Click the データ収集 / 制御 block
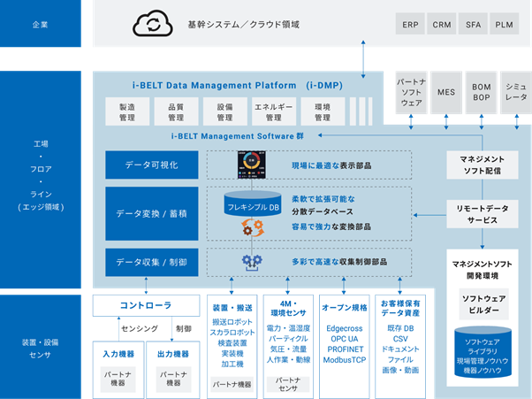 [152, 262]
